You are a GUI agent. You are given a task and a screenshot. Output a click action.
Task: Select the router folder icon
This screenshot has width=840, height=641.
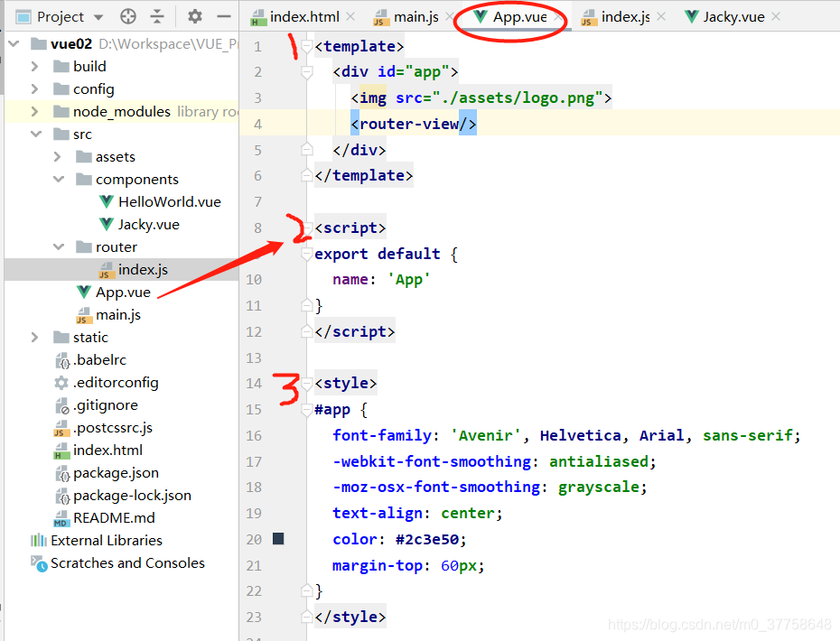pos(84,246)
